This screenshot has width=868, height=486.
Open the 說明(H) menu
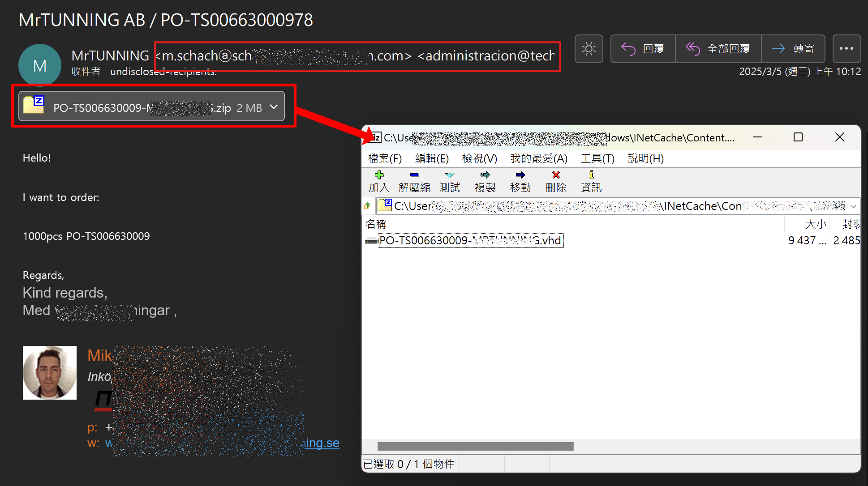point(645,158)
